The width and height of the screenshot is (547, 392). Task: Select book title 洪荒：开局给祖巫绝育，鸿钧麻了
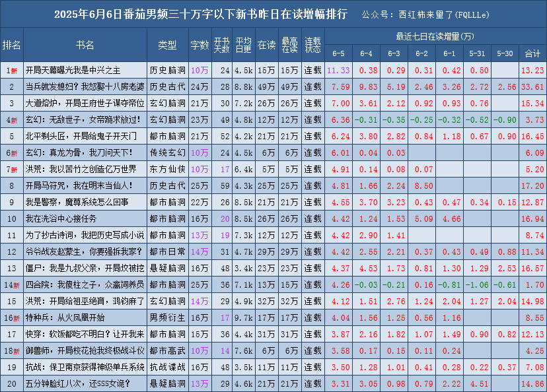click(85, 301)
